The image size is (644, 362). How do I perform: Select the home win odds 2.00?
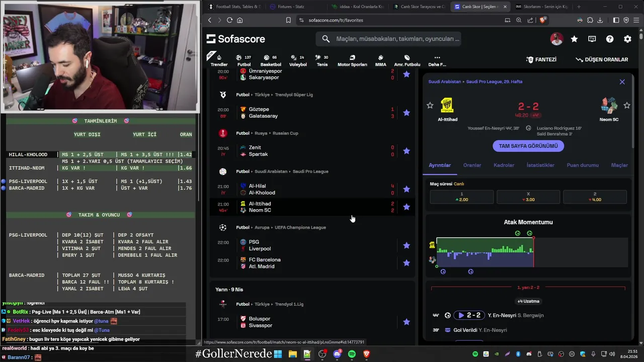[461, 197]
